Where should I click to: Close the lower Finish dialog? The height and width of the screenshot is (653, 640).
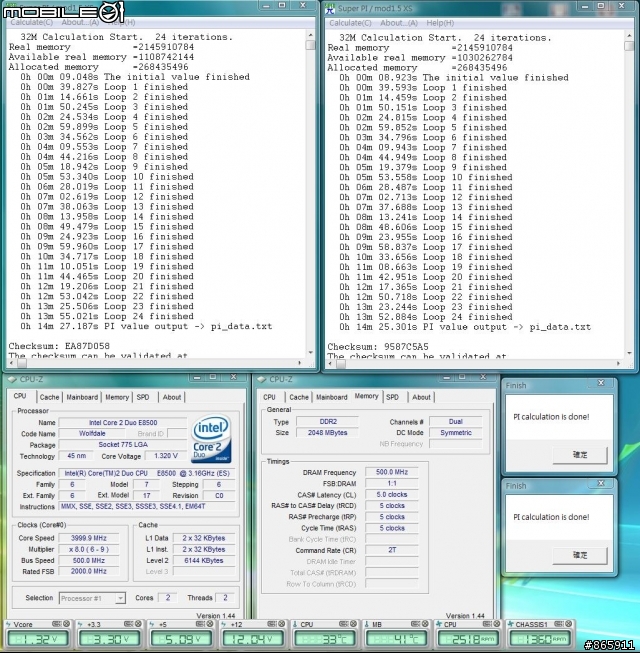tap(601, 483)
